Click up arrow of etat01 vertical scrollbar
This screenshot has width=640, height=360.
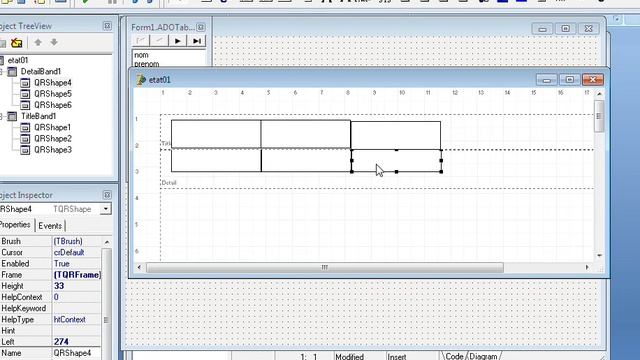tap(599, 94)
